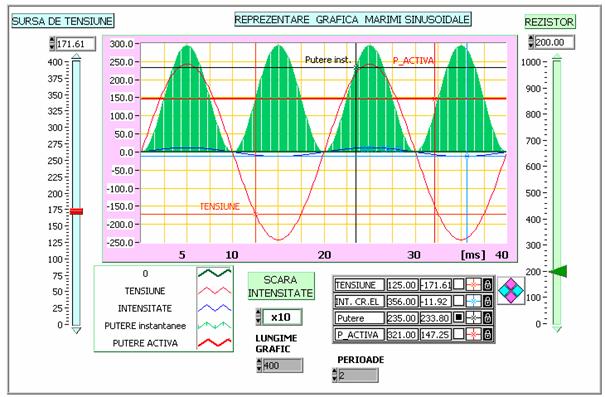Uncheck the Putere cursor select checkbox

click(x=458, y=318)
